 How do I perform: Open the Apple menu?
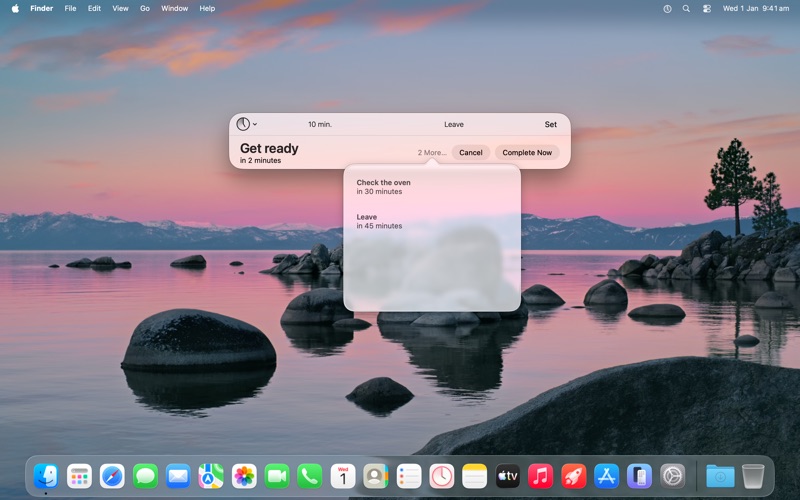pyautogui.click(x=15, y=9)
